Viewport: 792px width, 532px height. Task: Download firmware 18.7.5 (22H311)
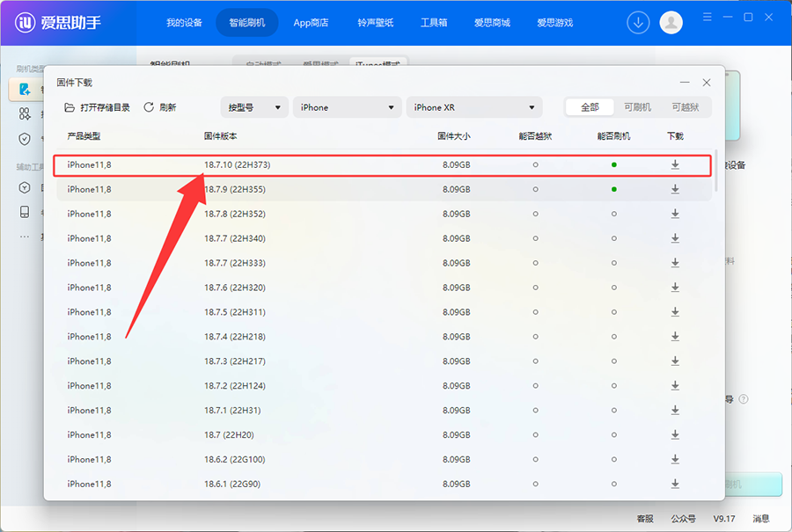click(675, 312)
